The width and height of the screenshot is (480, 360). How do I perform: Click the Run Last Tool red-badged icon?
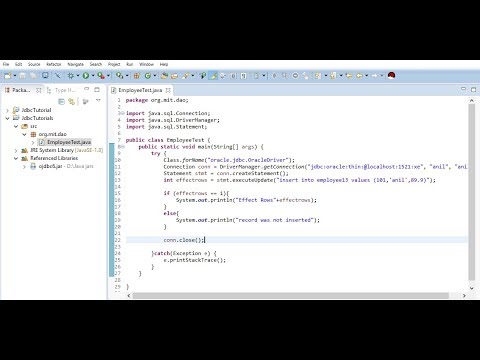tap(101, 76)
